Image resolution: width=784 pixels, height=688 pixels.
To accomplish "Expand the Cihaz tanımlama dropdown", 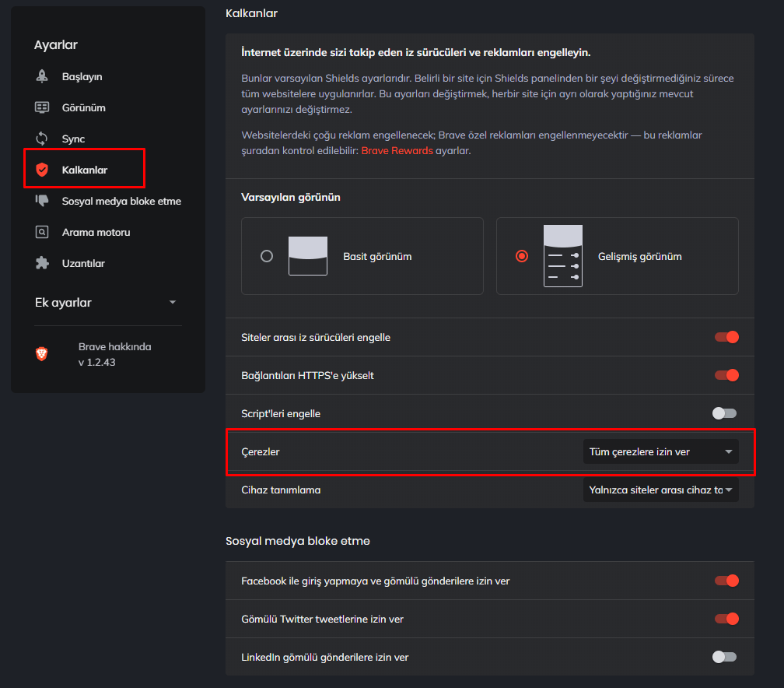I will click(660, 490).
